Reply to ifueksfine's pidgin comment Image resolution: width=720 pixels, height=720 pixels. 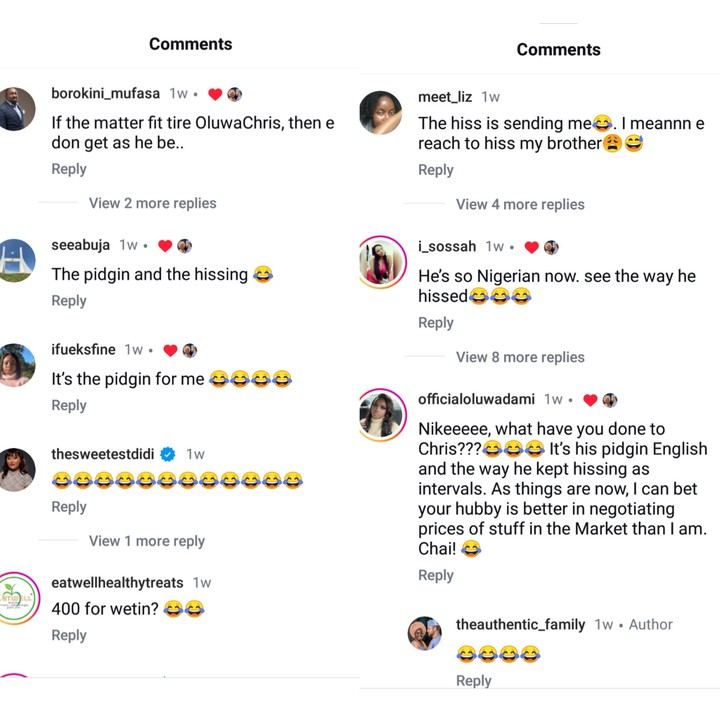69,405
